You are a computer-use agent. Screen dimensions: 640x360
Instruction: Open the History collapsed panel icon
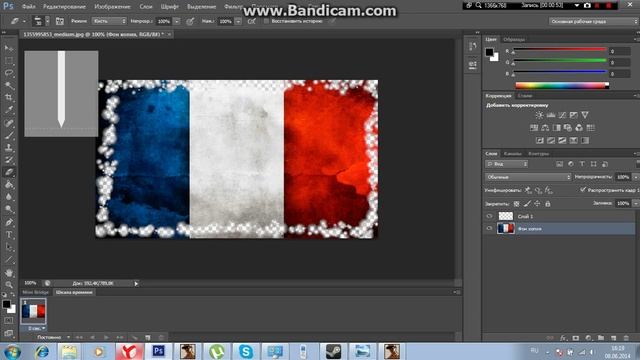click(473, 47)
